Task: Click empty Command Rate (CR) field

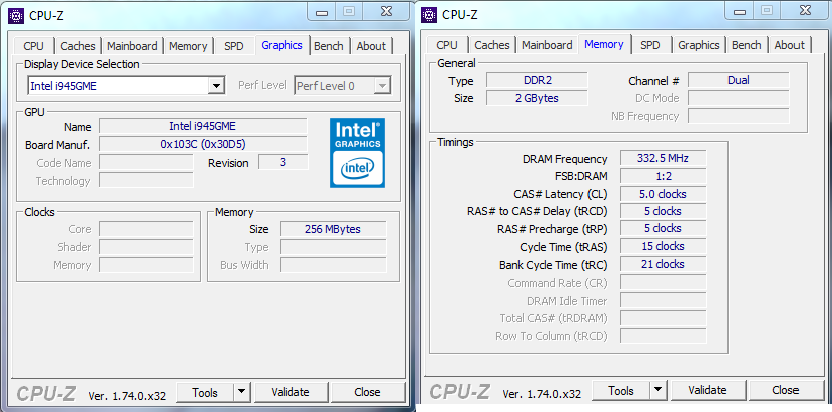Action: point(663,282)
